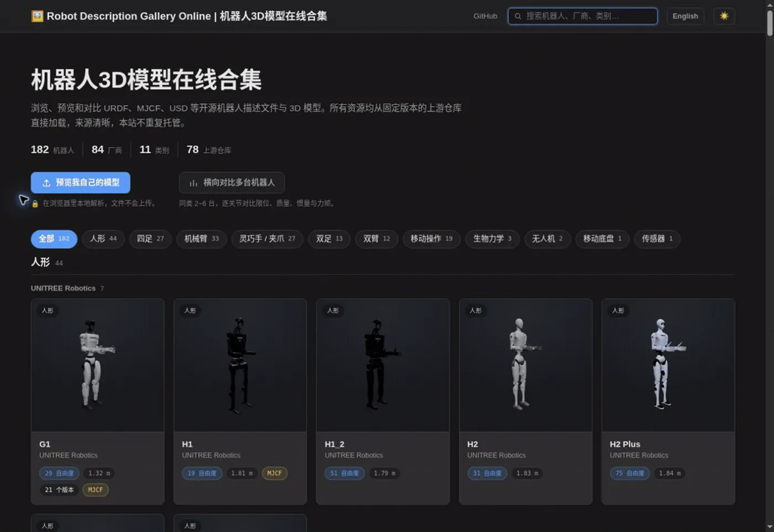Image resolution: width=774 pixels, height=532 pixels.
Task: Select the 灵巧手 / 夹爪 filter tab
Action: coord(267,239)
